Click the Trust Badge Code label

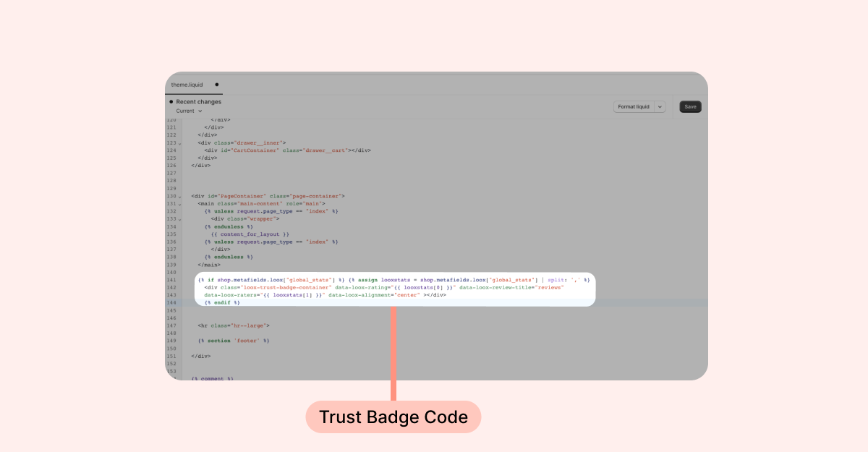click(x=393, y=417)
